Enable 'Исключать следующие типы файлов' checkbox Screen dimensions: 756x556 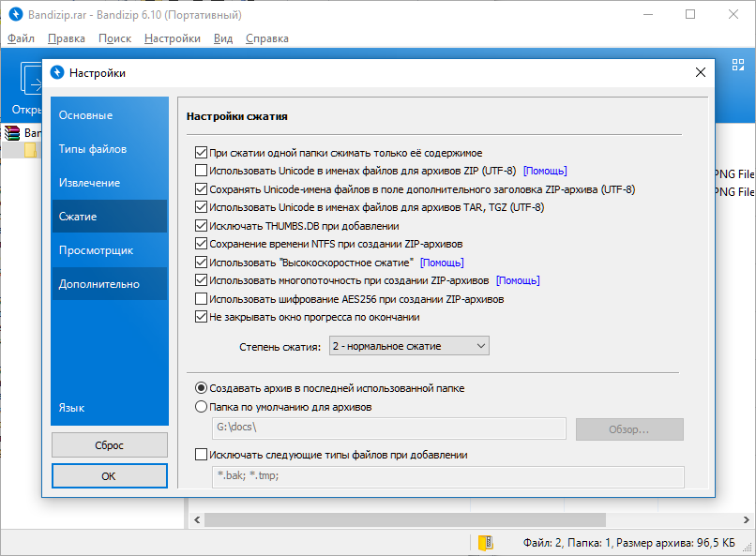(x=201, y=455)
